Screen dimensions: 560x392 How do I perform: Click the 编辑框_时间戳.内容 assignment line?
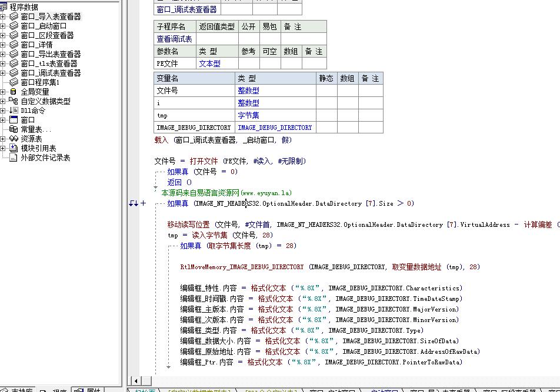point(321,299)
